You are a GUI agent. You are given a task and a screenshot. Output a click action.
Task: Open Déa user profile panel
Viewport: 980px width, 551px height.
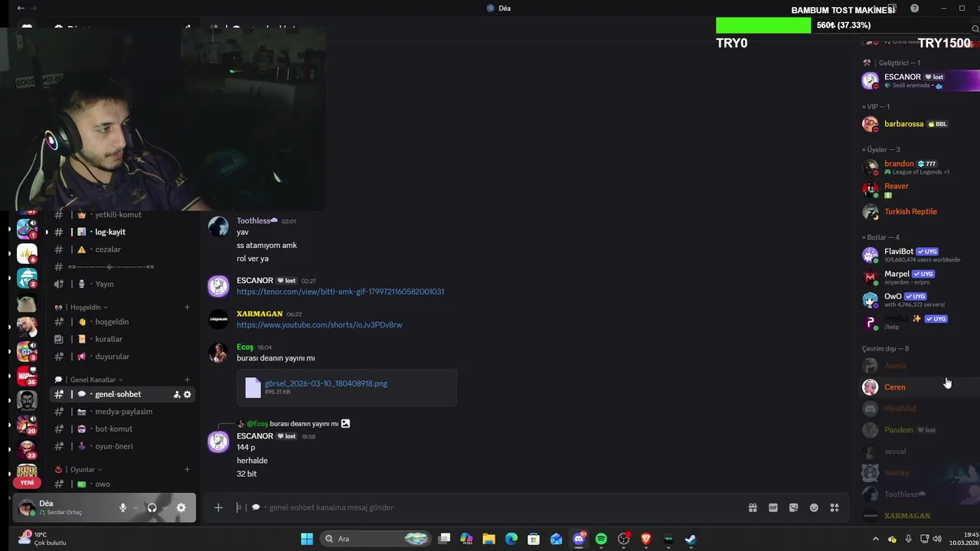(63, 507)
